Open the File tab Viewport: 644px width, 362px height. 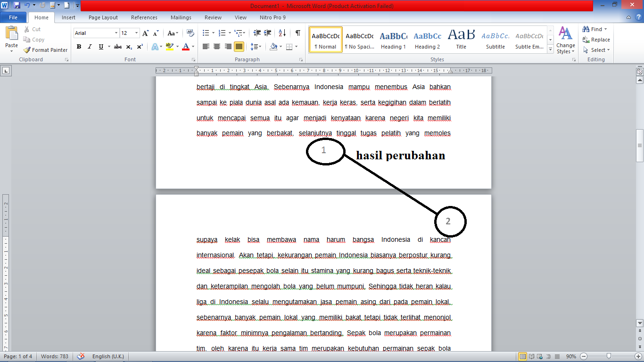tap(13, 17)
